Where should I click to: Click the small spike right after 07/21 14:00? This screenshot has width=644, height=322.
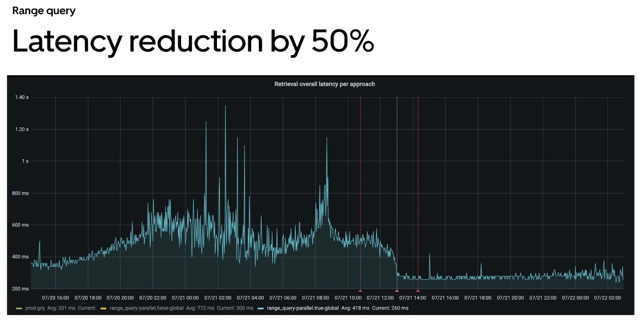pos(429,255)
